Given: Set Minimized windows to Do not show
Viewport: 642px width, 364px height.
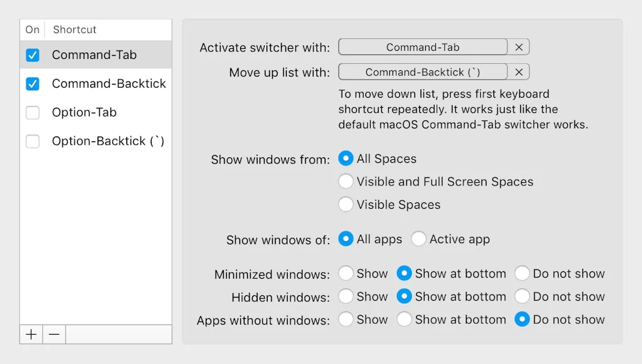Looking at the screenshot, I should [x=522, y=273].
